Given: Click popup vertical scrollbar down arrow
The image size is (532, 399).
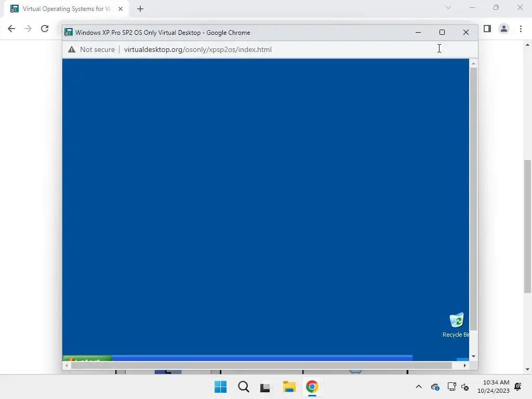Looking at the screenshot, I should click(x=473, y=356).
